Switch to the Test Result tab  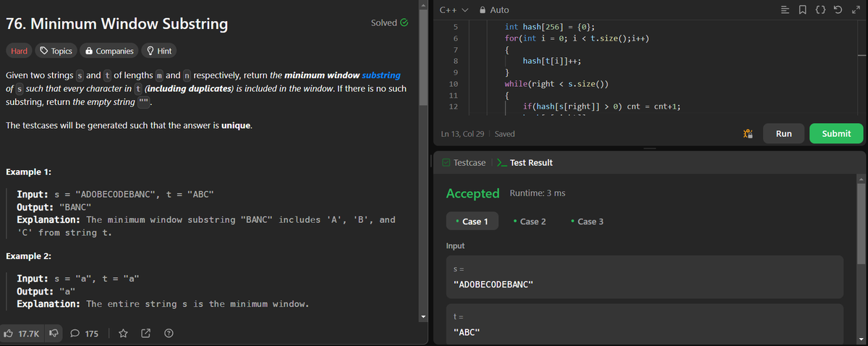click(525, 163)
